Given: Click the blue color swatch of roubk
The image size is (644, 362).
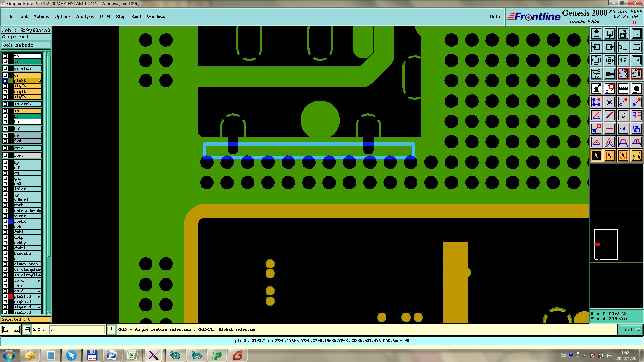Looking at the screenshot, I should (x=11, y=221).
